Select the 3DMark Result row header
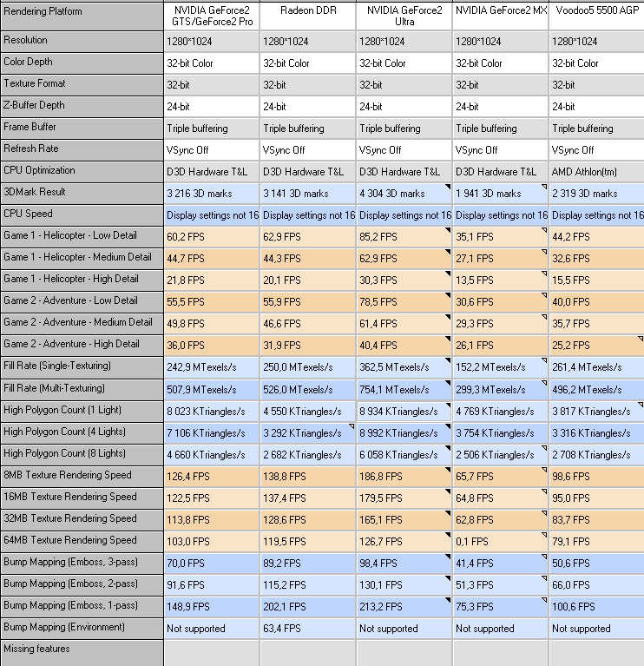The width and height of the screenshot is (644, 666). [x=82, y=193]
